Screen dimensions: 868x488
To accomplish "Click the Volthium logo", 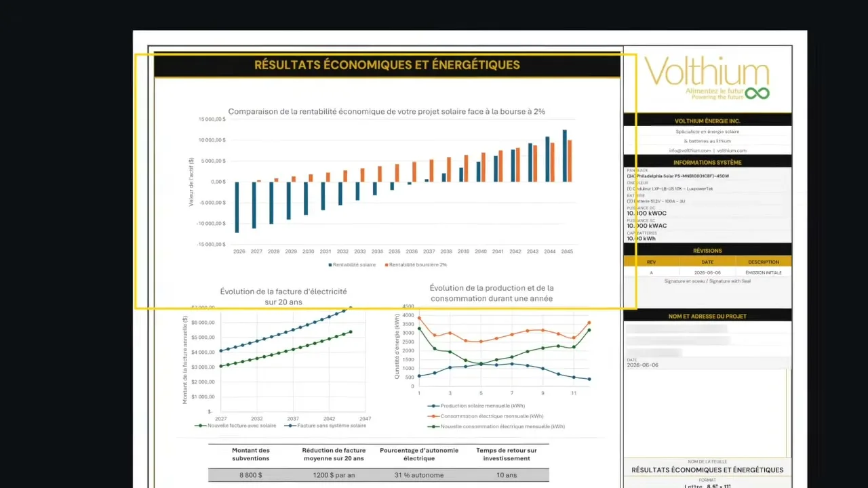I will pyautogui.click(x=707, y=79).
